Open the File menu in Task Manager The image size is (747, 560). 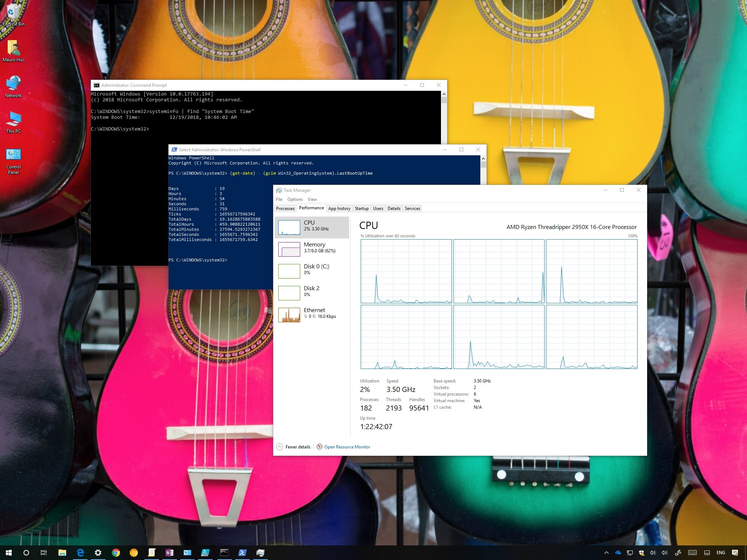(279, 199)
